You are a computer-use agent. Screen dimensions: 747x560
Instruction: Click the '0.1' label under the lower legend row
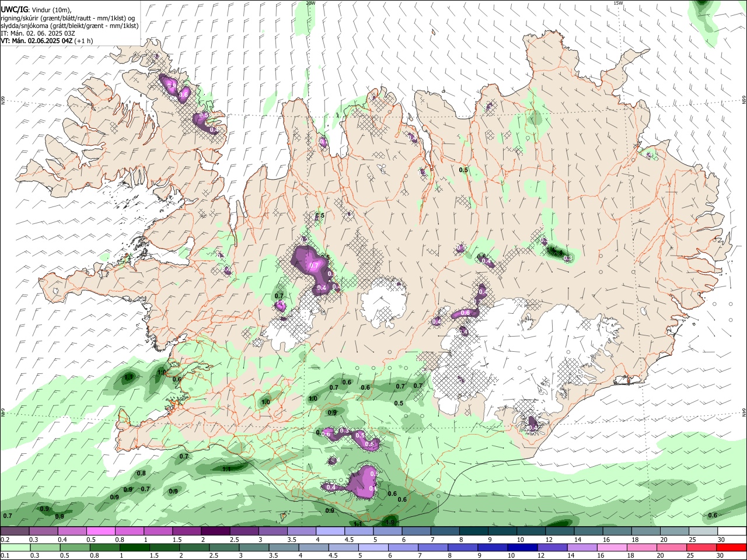(x=5, y=555)
